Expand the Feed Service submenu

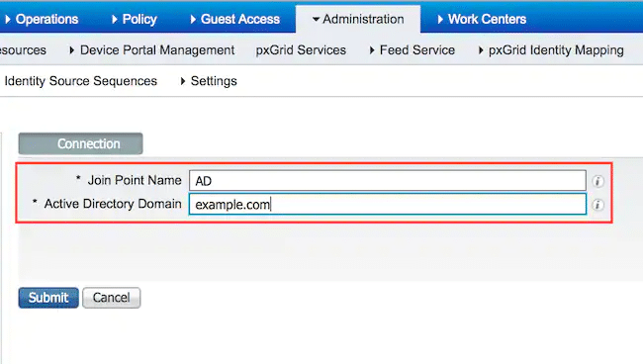tap(413, 50)
